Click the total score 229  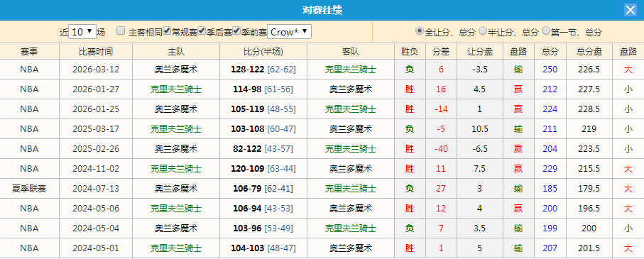550,169
